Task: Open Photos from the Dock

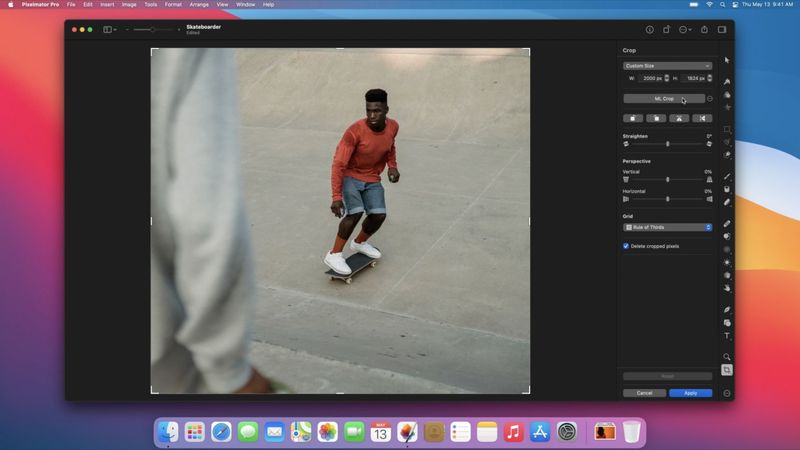Action: point(328,432)
